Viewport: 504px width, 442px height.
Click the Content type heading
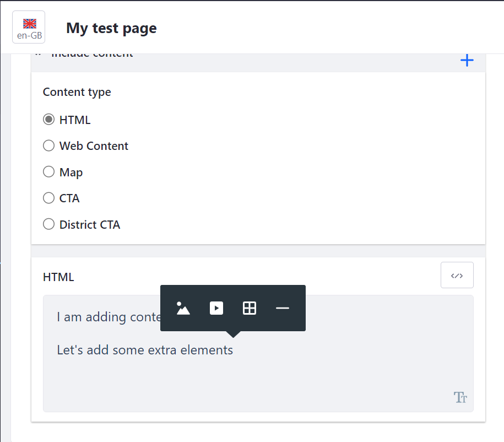click(x=77, y=92)
